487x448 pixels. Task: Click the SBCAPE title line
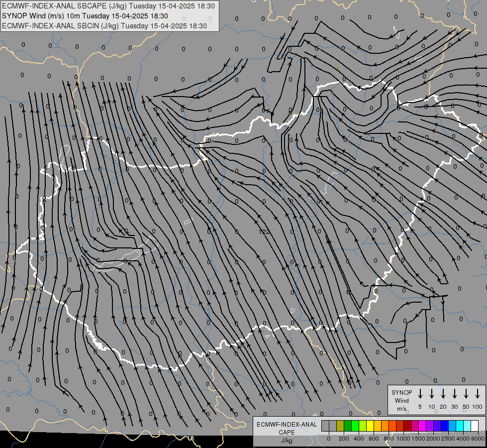point(108,6)
